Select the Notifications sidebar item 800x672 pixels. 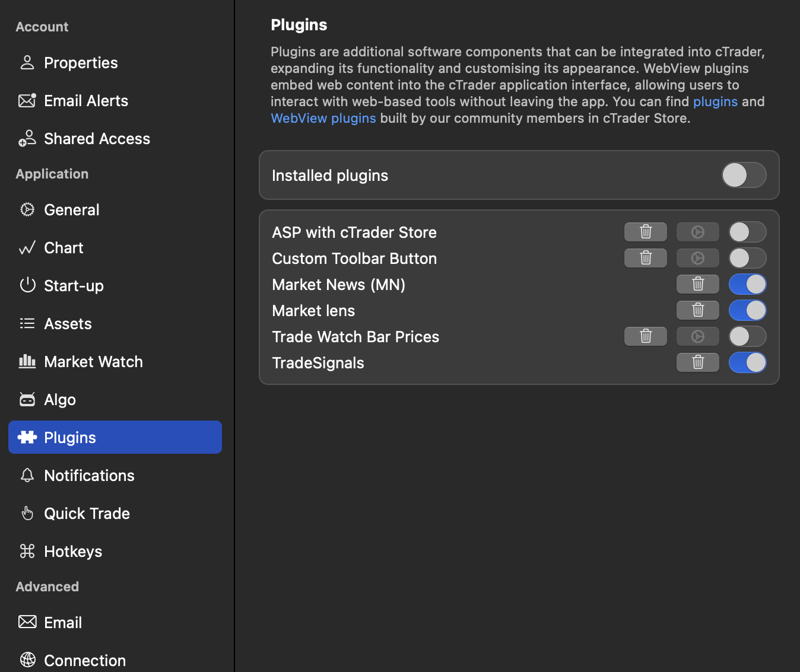tap(89, 476)
